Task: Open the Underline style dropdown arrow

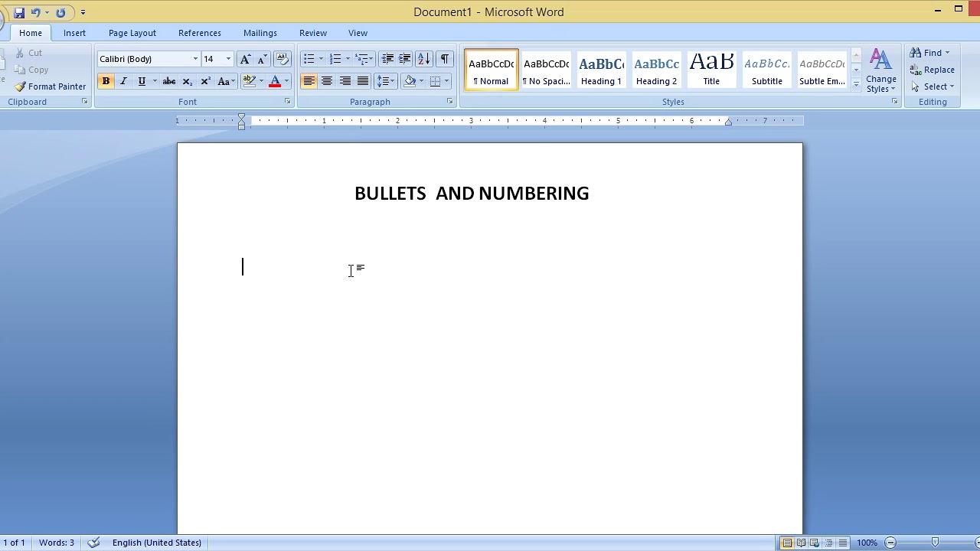Action: coord(155,81)
